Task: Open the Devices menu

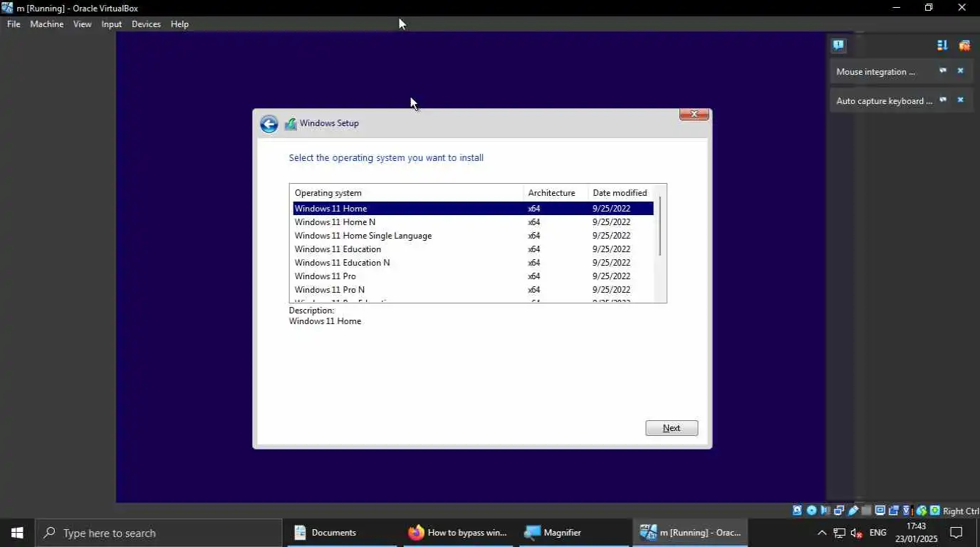Action: [x=146, y=24]
